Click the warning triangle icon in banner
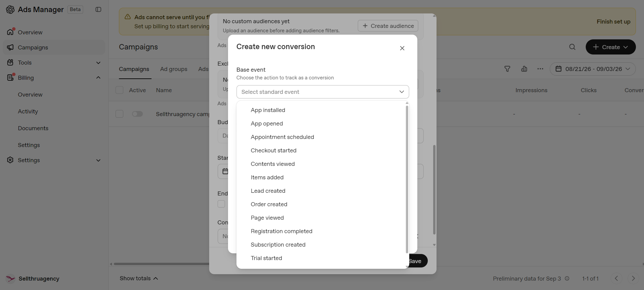This screenshot has height=290, width=644. [x=128, y=17]
